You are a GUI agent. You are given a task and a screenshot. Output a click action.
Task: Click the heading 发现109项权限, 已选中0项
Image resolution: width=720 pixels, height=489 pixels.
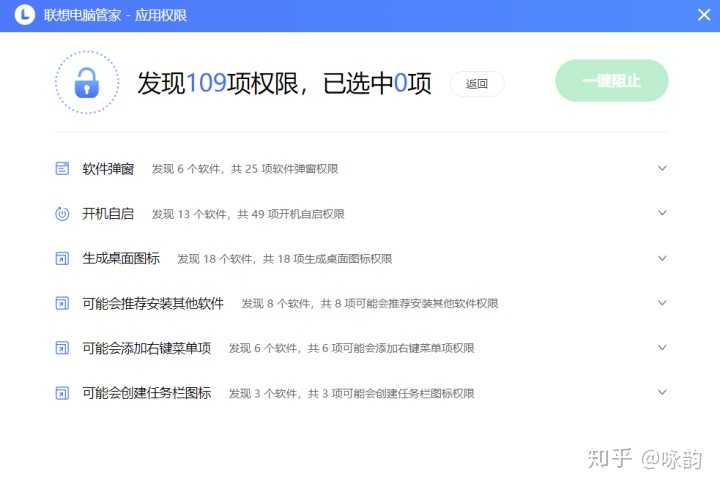tap(284, 84)
